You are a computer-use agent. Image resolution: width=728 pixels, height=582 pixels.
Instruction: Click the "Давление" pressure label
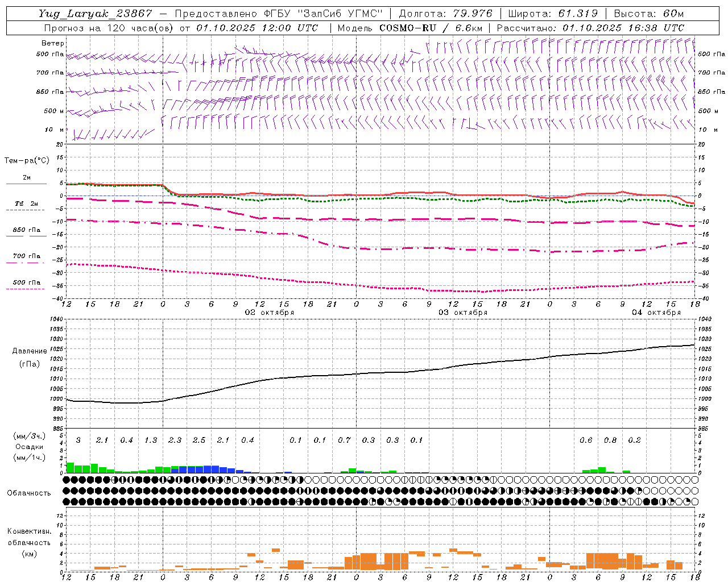tap(30, 351)
